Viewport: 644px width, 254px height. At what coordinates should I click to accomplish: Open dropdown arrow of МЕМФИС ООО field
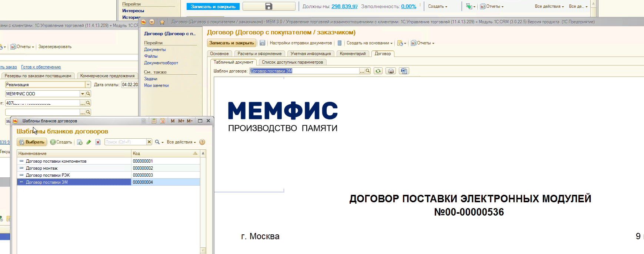pos(83,94)
